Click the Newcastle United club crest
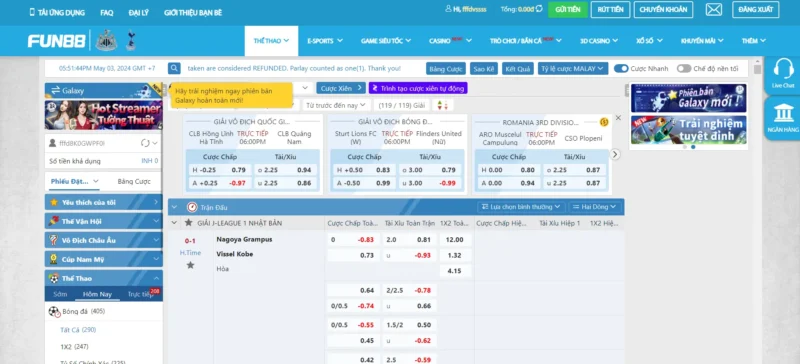This screenshot has width=800, height=364. coord(107,41)
